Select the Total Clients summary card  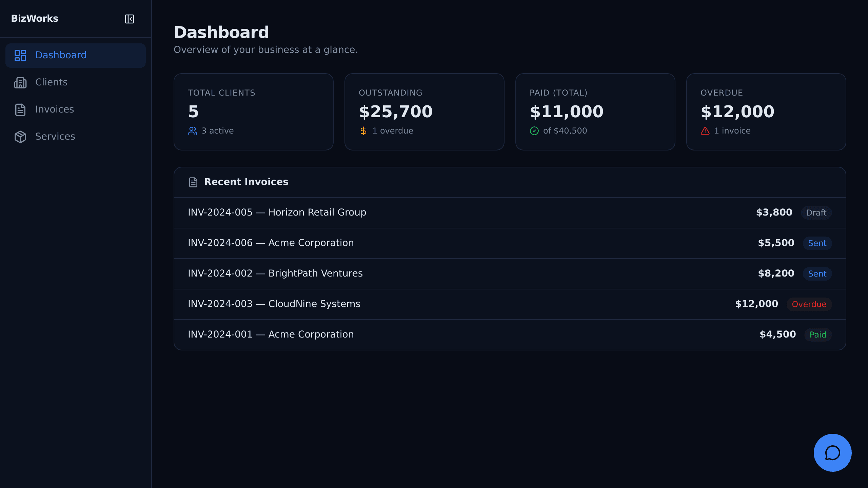coord(253,112)
